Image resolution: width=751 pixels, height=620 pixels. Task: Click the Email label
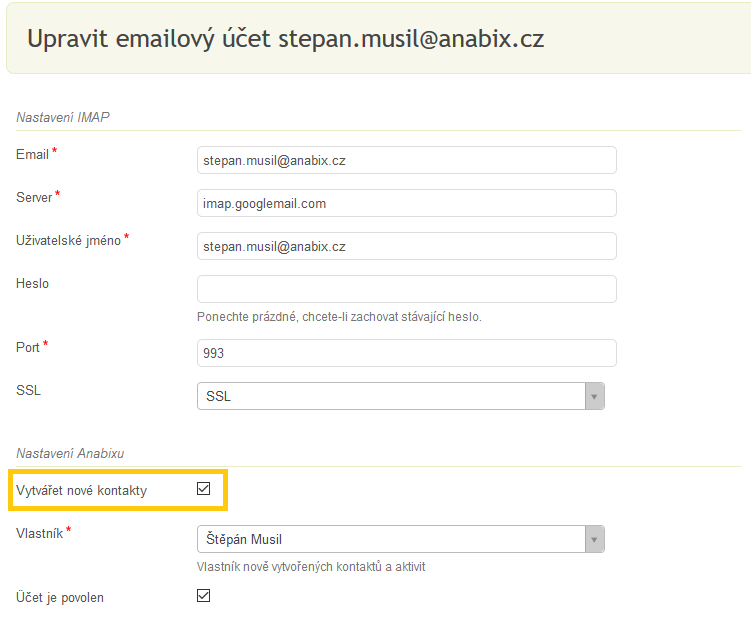(32, 154)
